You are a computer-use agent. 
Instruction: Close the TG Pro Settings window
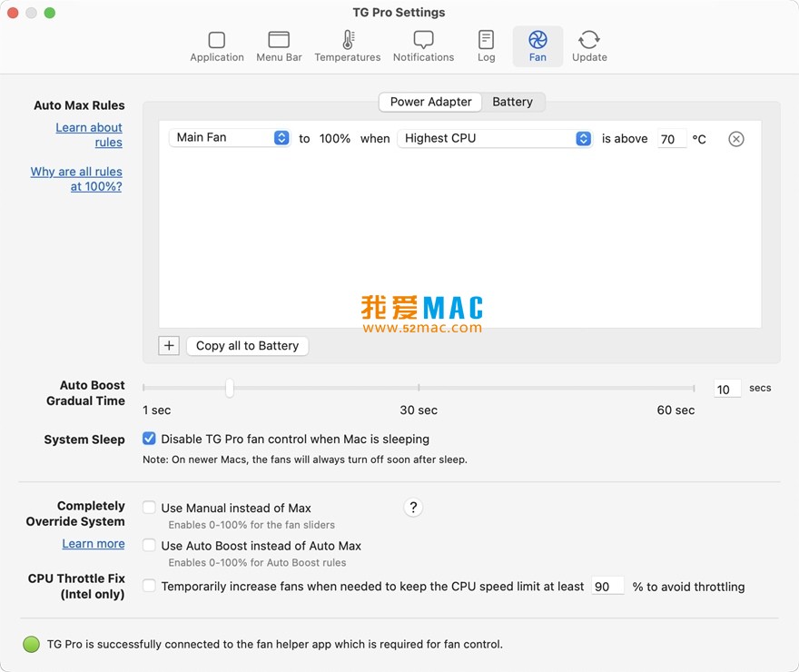(13, 13)
